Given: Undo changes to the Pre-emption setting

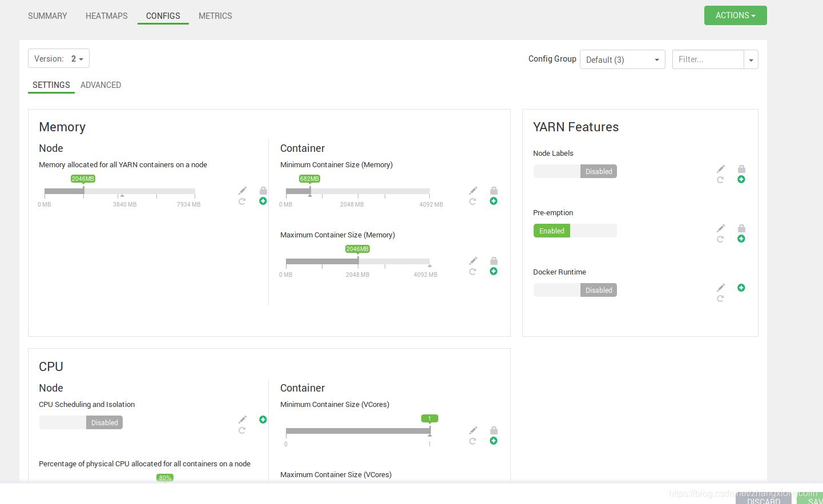Looking at the screenshot, I should pos(720,239).
